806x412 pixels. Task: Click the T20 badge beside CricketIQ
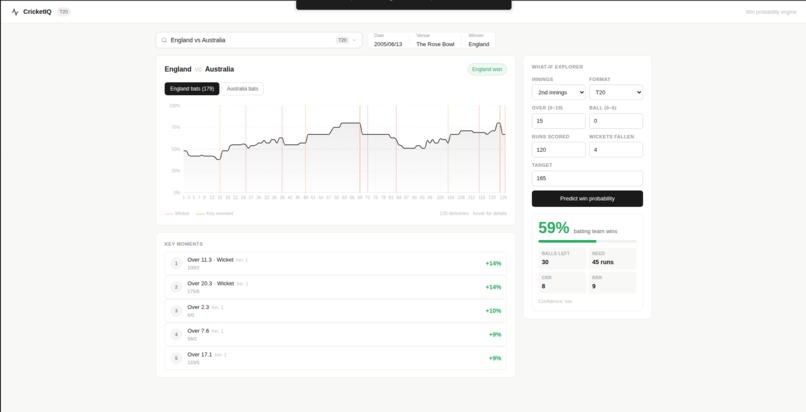(63, 12)
